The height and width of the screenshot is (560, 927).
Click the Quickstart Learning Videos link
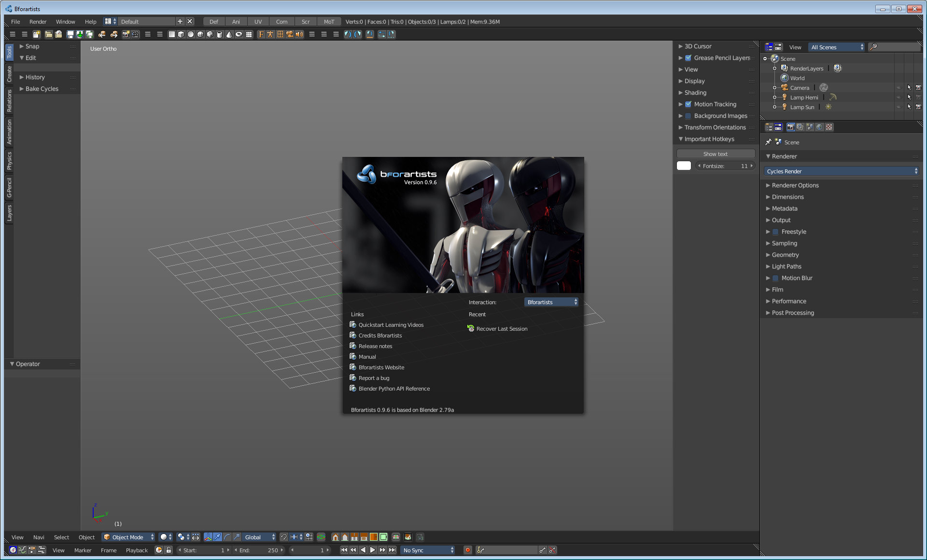pyautogui.click(x=391, y=324)
